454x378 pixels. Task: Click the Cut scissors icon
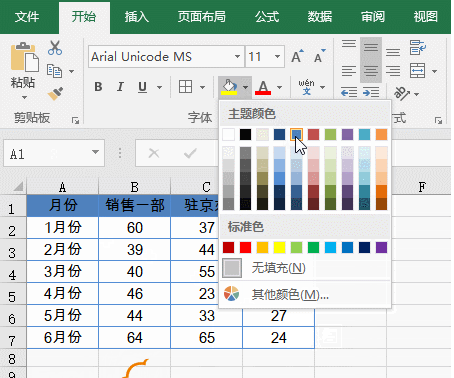coord(55,48)
